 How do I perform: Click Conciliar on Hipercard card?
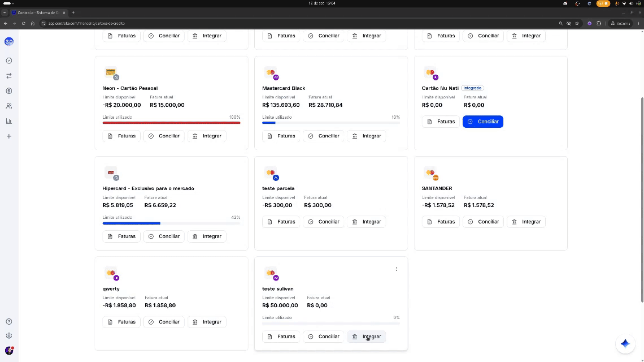164,236
